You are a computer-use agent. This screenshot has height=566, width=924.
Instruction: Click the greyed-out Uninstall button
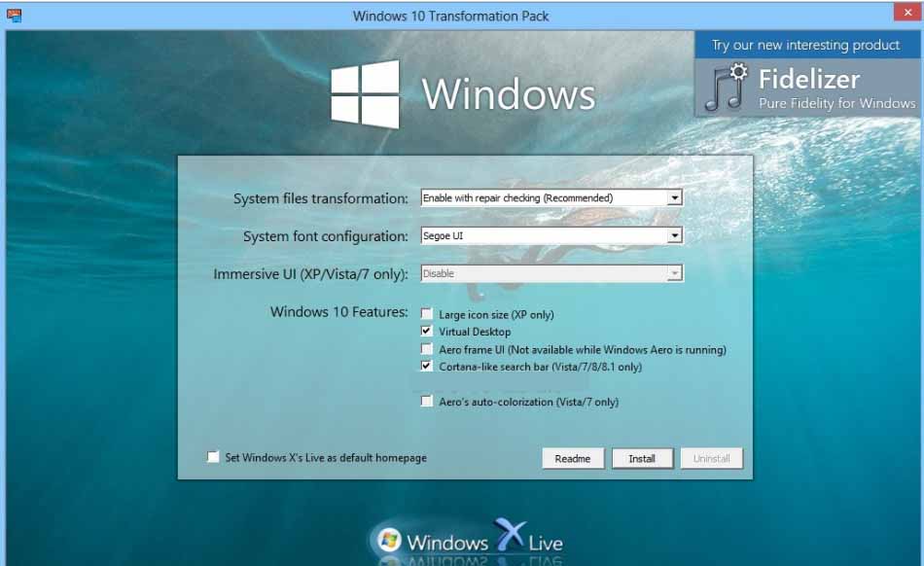[712, 458]
